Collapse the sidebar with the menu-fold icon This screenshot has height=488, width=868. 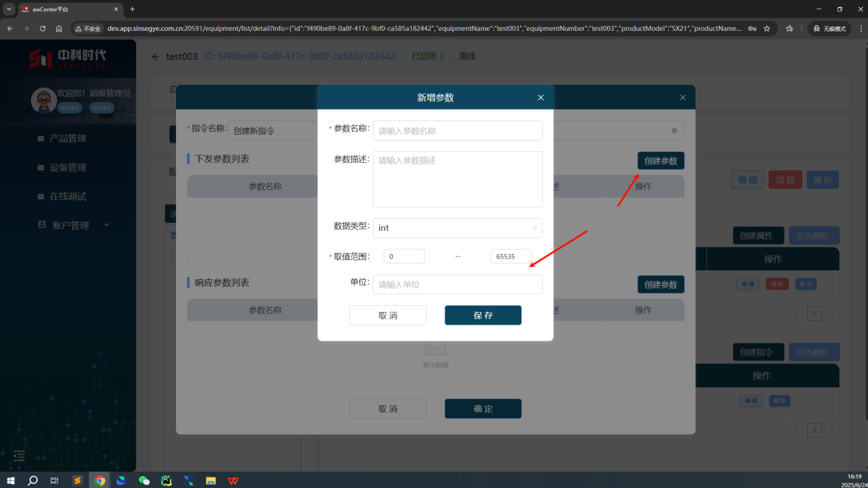coord(19,456)
